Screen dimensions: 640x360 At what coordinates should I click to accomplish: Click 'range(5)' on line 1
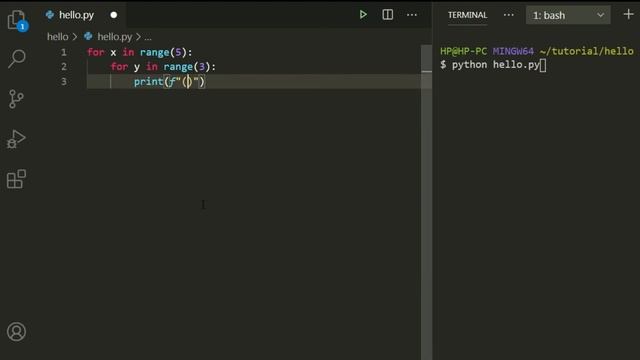coord(163,52)
